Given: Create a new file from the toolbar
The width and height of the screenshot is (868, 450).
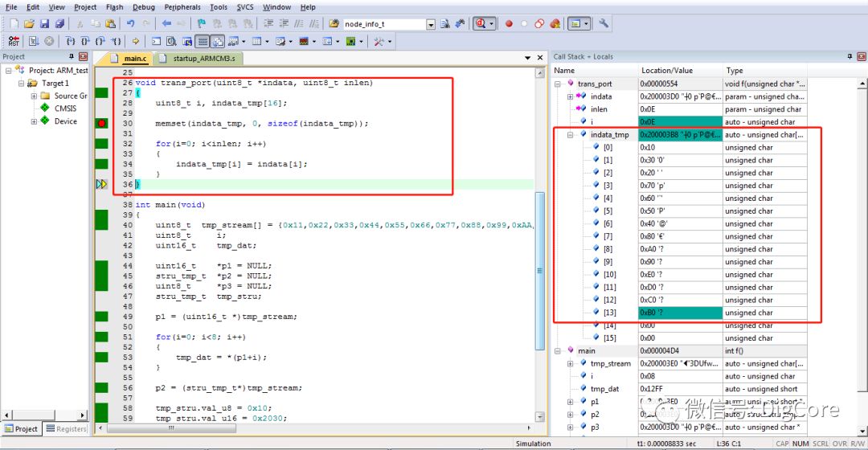Looking at the screenshot, I should [14, 24].
